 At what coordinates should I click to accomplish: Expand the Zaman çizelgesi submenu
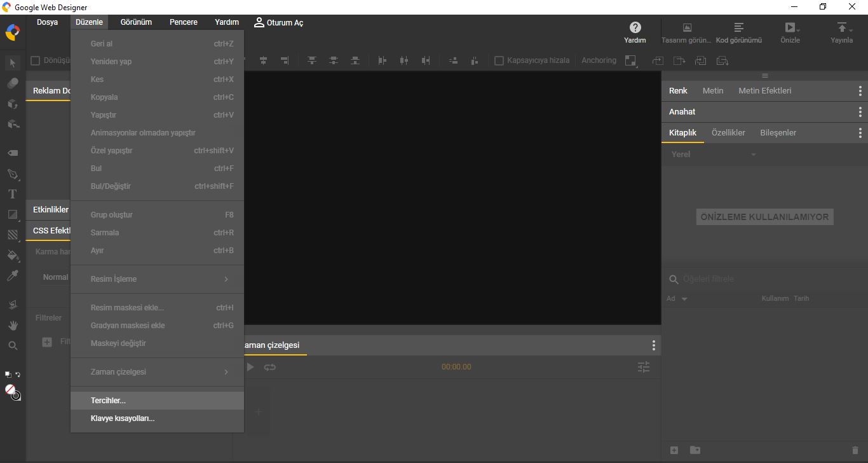coord(158,372)
